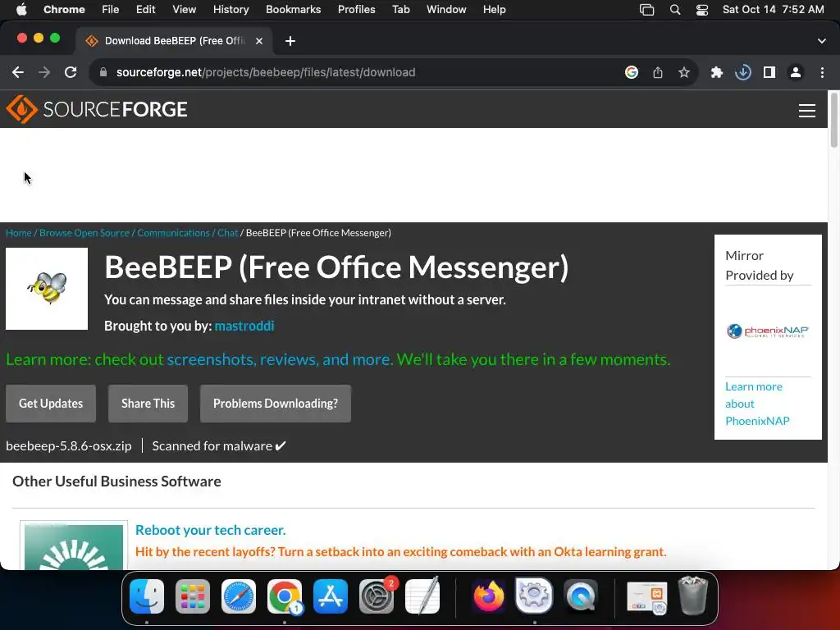This screenshot has width=840, height=630.
Task: Open Learn more about PhoenixNAP link
Action: (x=757, y=404)
